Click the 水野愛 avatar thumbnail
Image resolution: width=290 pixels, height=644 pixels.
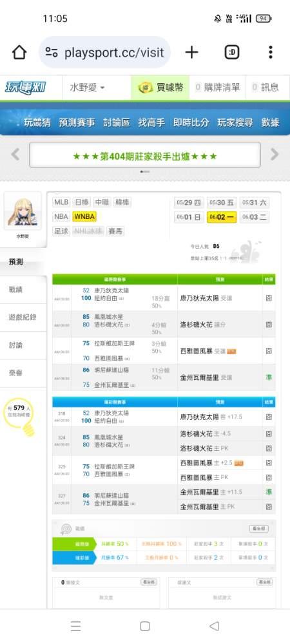click(23, 211)
